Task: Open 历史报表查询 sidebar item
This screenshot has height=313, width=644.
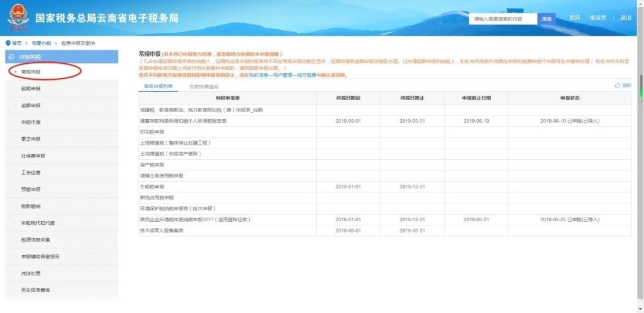Action: pos(36,290)
